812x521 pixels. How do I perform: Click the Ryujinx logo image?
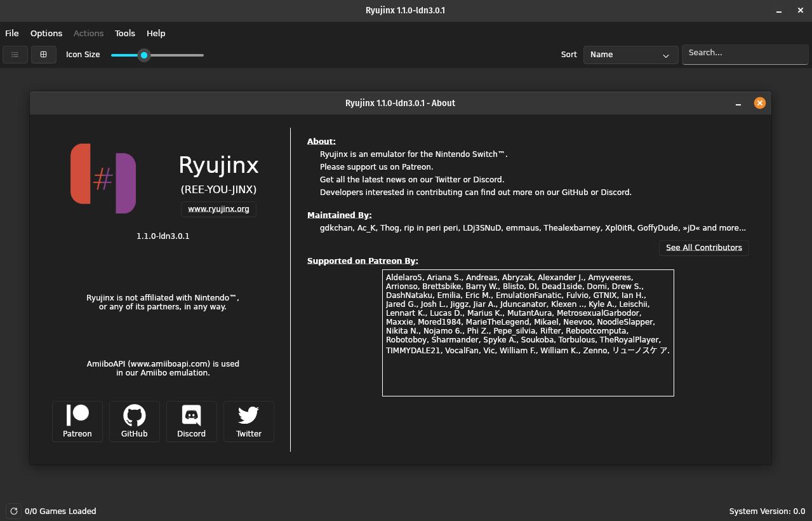tap(103, 179)
